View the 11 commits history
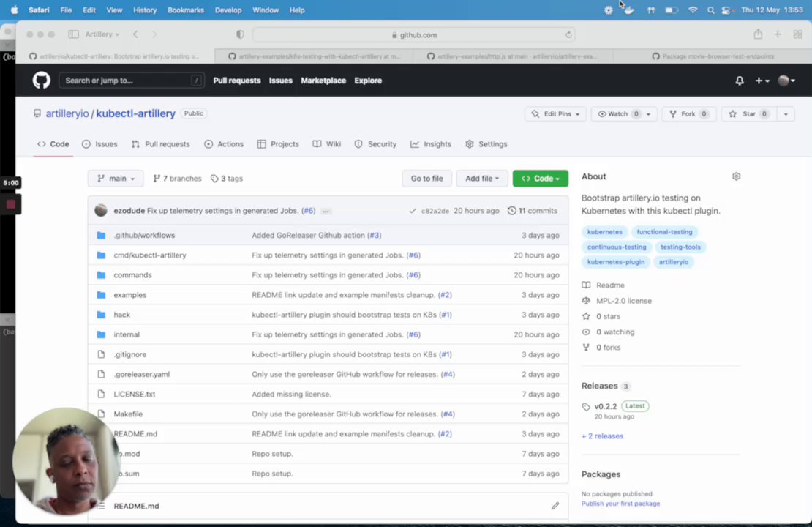Image resolution: width=812 pixels, height=527 pixels. (x=533, y=211)
